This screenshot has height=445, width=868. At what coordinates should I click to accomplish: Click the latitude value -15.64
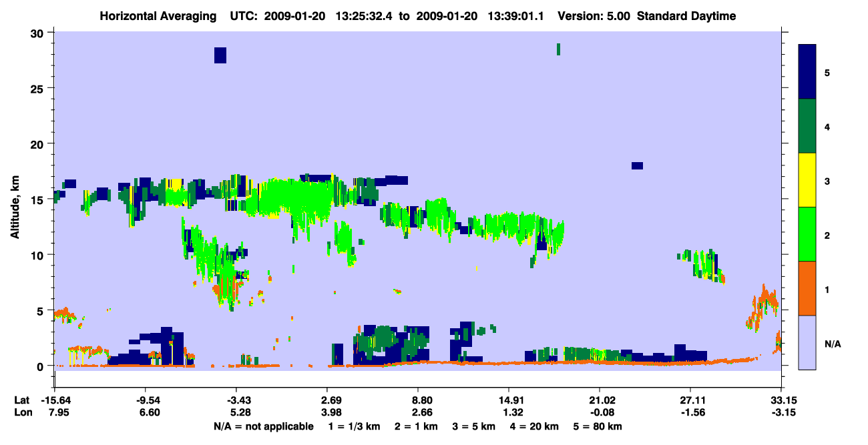pyautogui.click(x=55, y=400)
